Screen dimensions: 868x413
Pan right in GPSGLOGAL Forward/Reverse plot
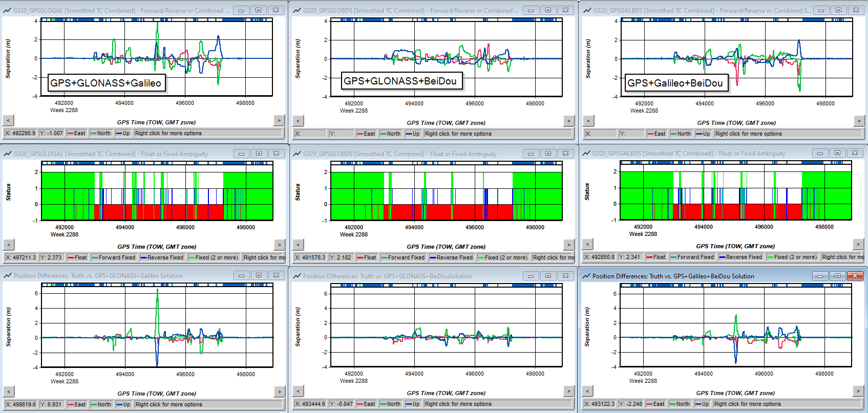279,121
